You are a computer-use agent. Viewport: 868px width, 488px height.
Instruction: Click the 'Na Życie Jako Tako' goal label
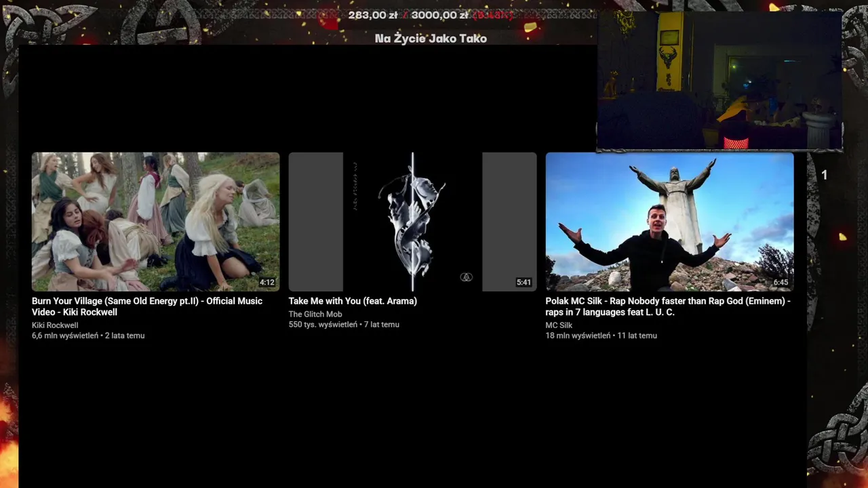point(431,39)
